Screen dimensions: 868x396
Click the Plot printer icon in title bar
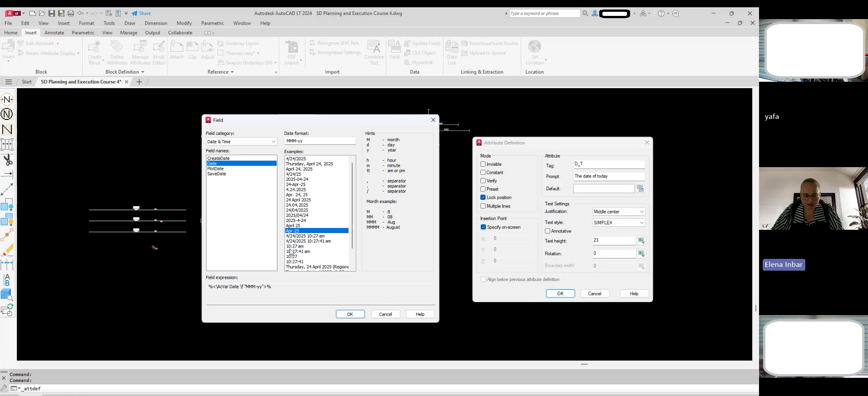70,13
